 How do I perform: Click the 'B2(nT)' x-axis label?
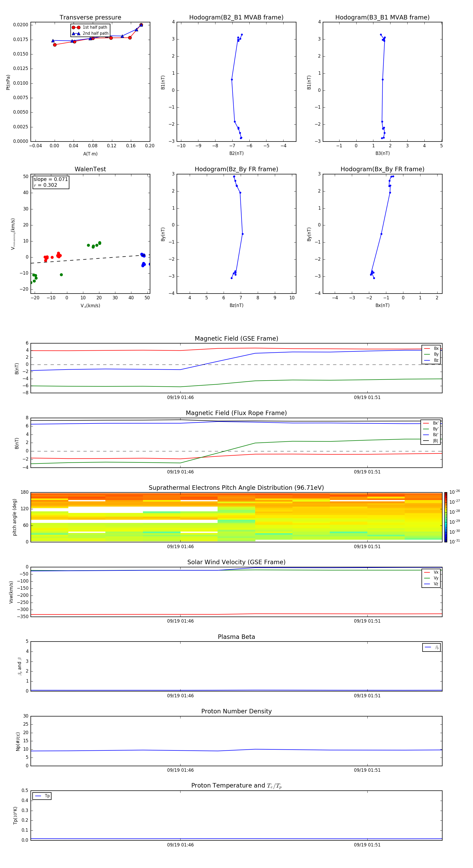pos(236,153)
